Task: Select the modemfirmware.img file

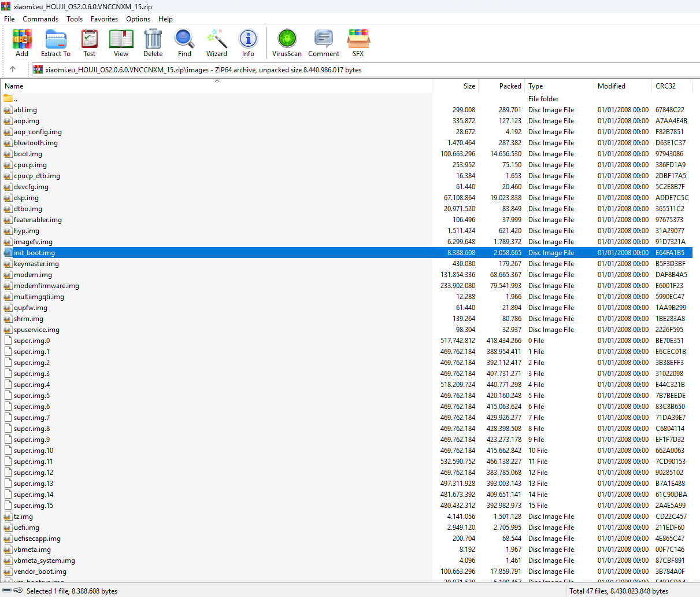Action: [46, 286]
